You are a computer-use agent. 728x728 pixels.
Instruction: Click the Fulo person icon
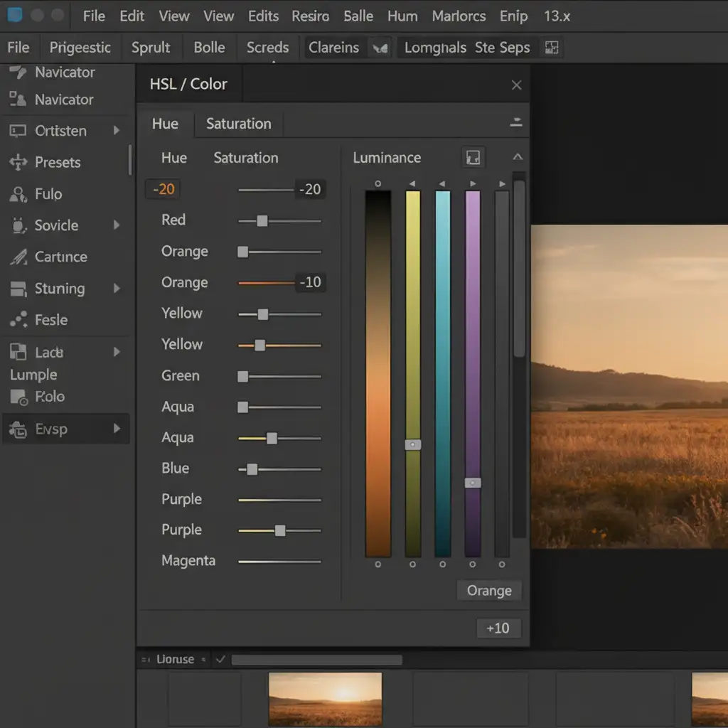(x=18, y=194)
